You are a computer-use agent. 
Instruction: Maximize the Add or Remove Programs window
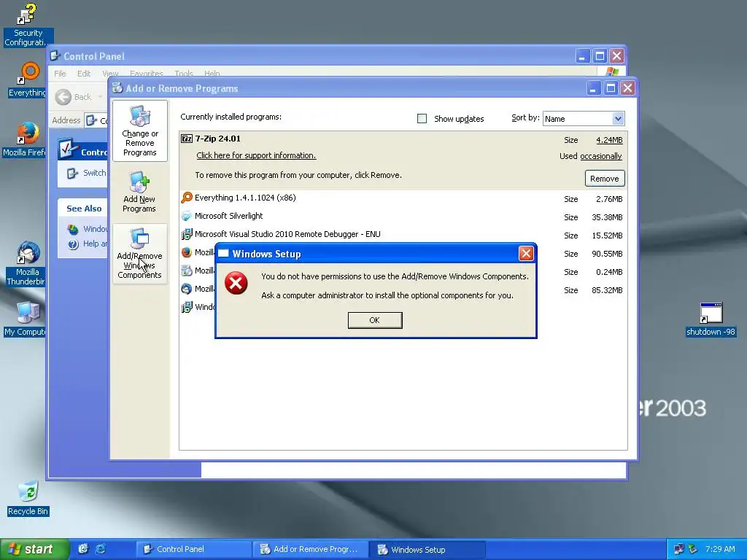click(x=611, y=88)
